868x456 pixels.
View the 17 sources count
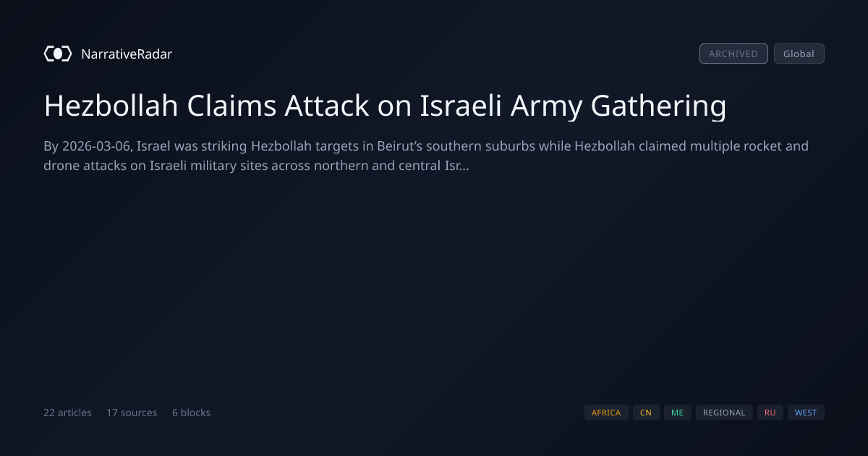(x=132, y=413)
